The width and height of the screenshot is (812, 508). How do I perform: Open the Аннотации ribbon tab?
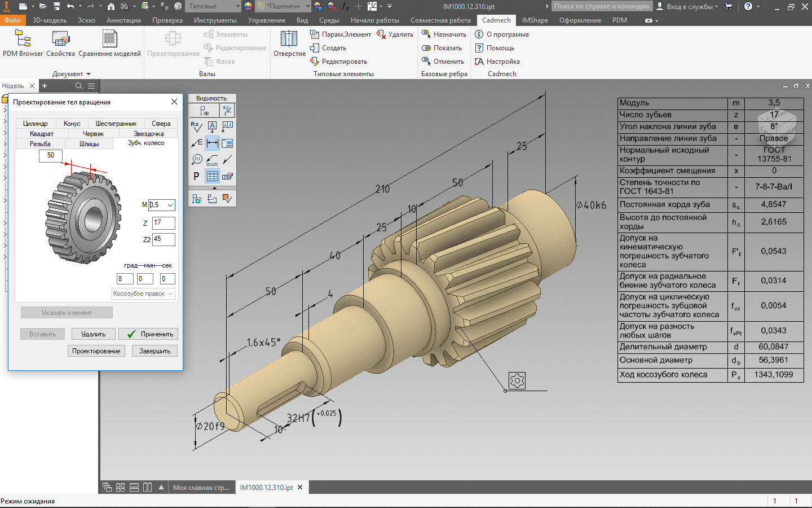(123, 20)
